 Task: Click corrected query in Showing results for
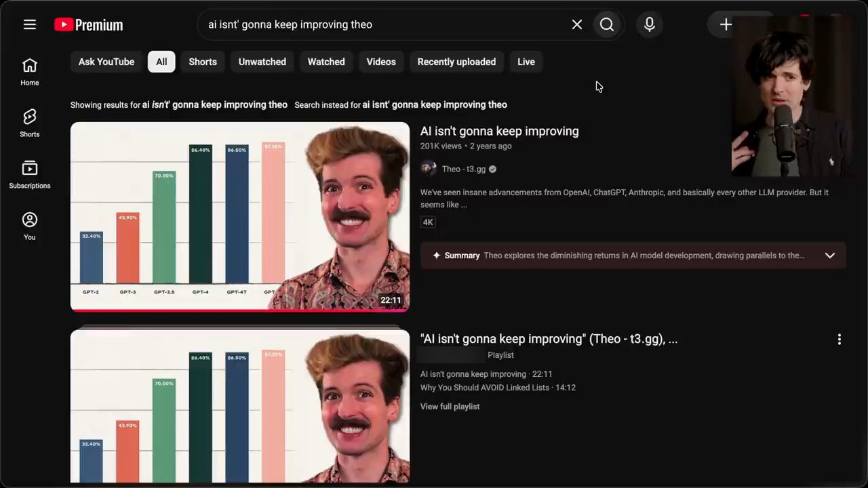(x=215, y=105)
